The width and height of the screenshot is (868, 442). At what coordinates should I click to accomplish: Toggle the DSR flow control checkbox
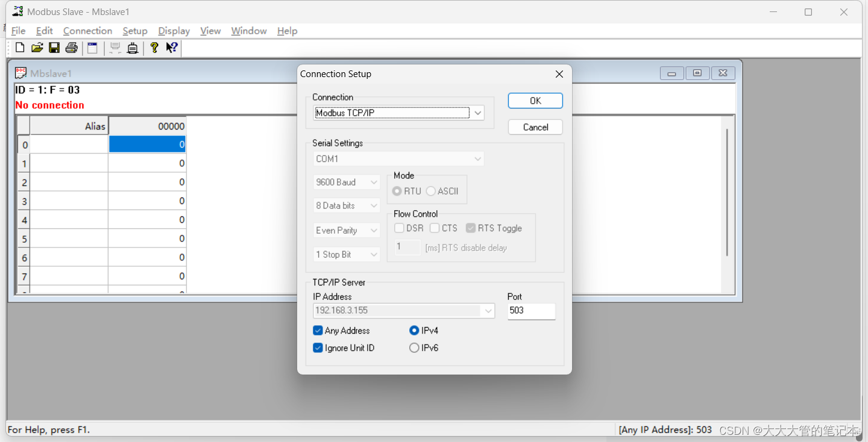pos(399,228)
